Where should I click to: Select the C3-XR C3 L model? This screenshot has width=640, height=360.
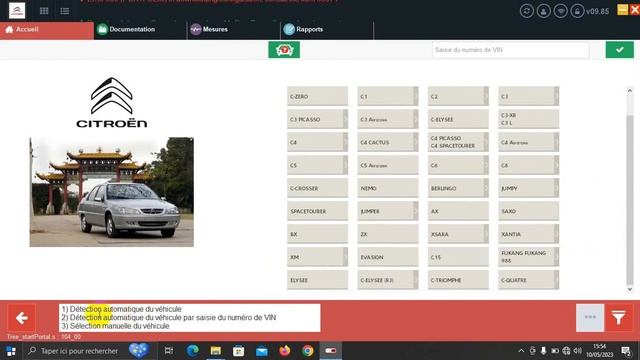[x=529, y=119]
